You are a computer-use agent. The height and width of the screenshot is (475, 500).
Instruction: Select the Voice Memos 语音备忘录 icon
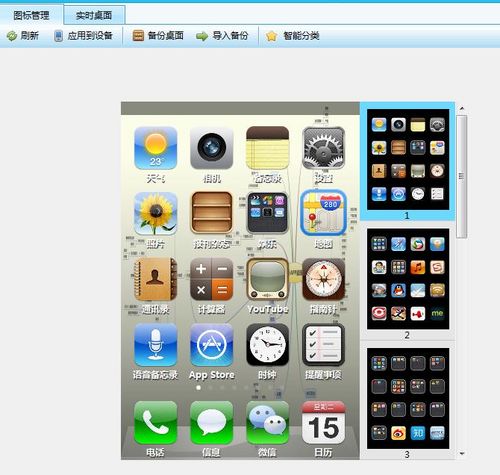(x=156, y=345)
